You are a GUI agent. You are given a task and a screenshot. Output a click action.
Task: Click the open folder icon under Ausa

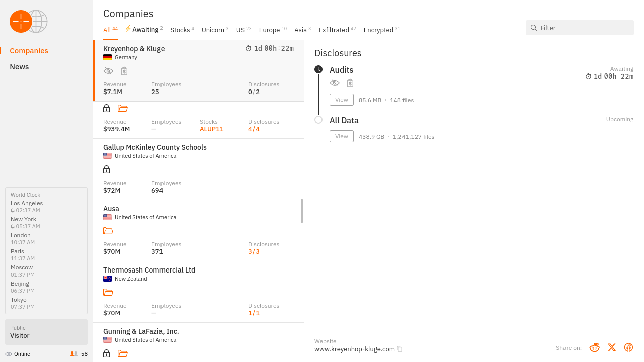click(108, 231)
